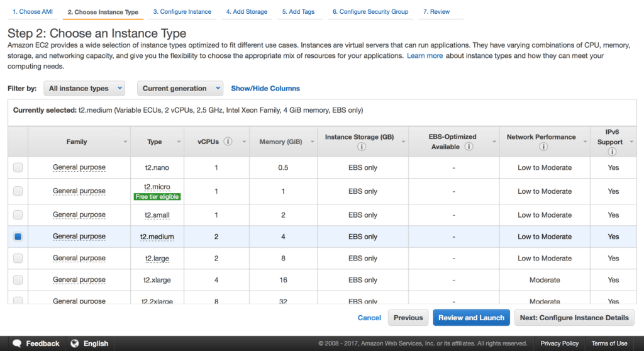The image size is (644, 351).
Task: Click the t2.nano type cell
Action: coord(157,168)
